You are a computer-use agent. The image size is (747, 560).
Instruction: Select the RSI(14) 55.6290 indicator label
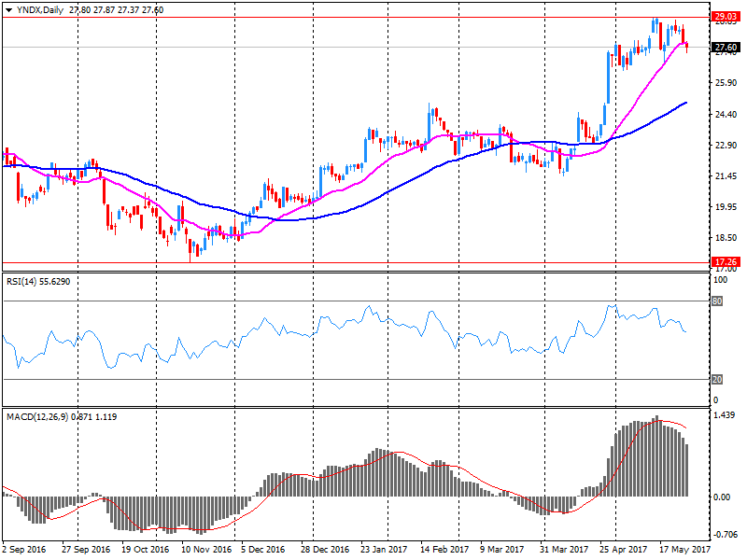(x=38, y=282)
